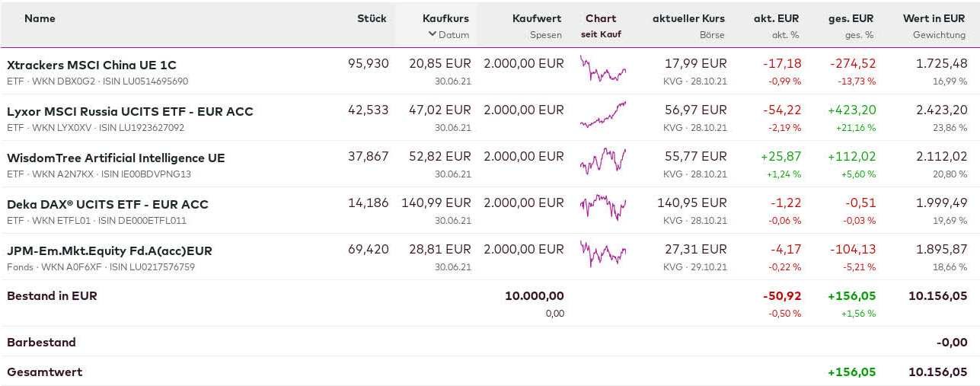The image size is (980, 386).
Task: Open the JPM Emerging Markets sparkline chart
Action: coord(602,254)
